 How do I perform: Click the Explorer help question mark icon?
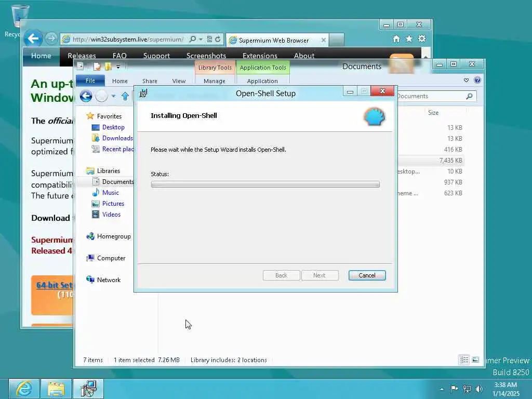point(477,80)
